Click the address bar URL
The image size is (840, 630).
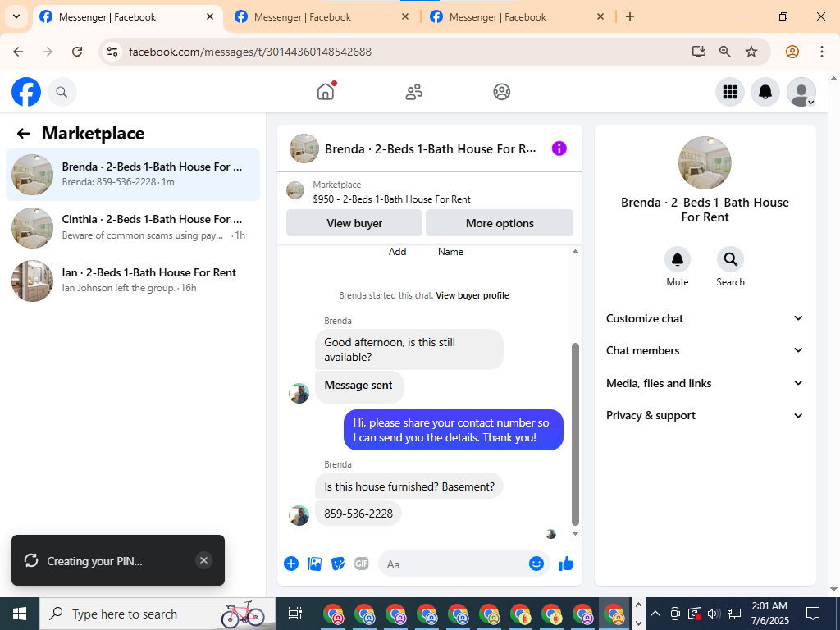(x=250, y=52)
